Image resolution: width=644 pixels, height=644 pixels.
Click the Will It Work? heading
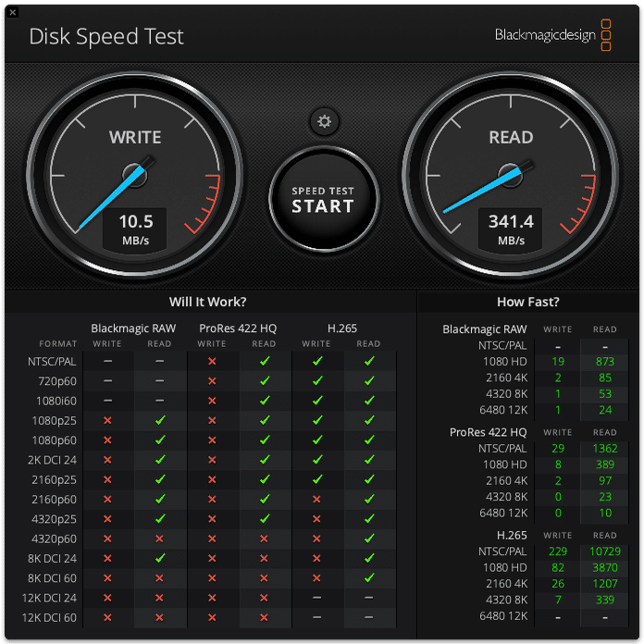coord(208,302)
